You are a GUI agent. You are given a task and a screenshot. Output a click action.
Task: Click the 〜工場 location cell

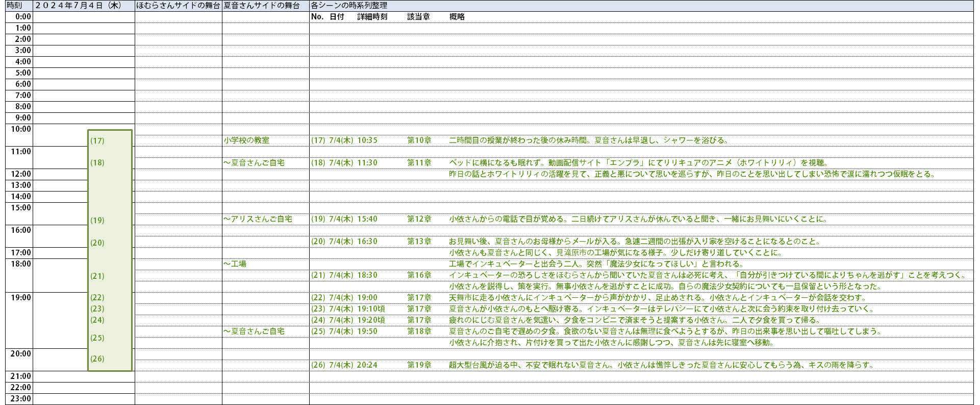tap(235, 264)
